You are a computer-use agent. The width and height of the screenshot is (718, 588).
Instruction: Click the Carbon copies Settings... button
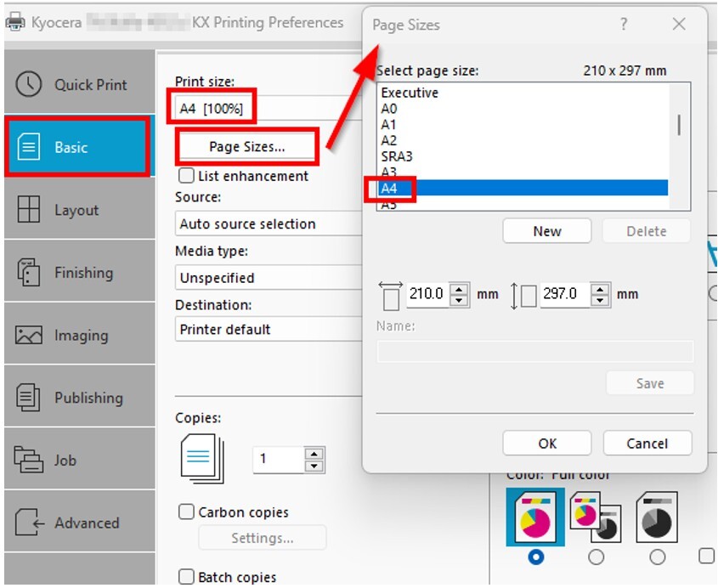pos(263,538)
